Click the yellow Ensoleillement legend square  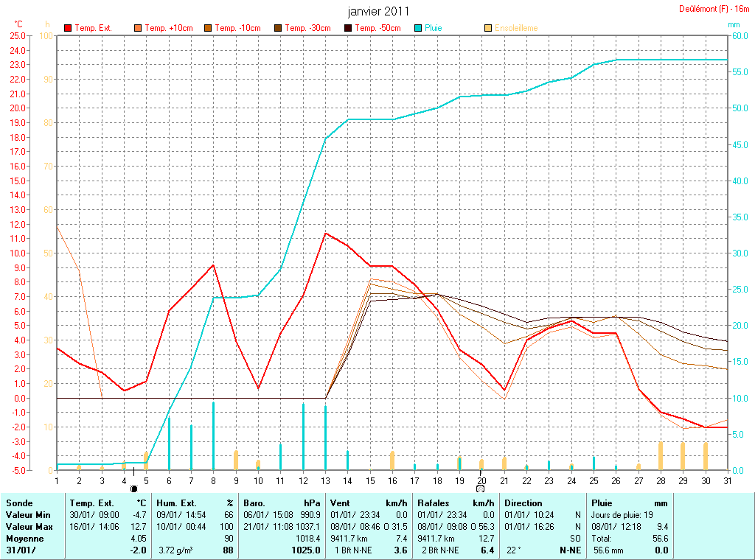pos(488,28)
